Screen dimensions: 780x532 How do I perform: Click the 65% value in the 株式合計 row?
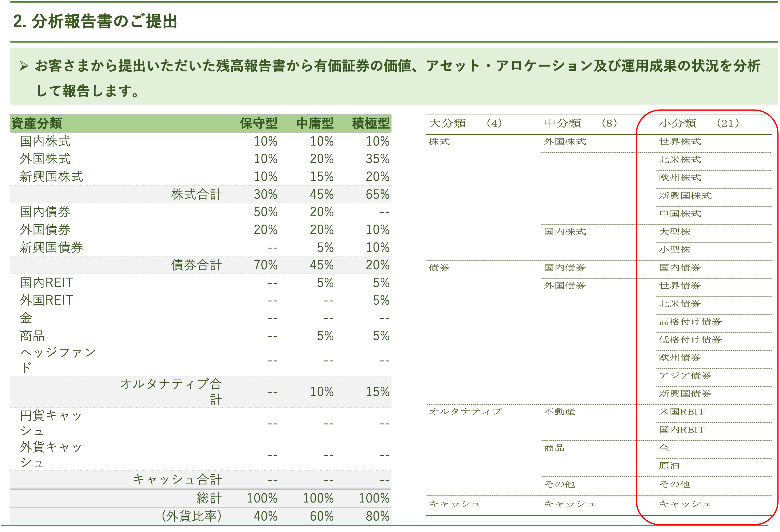(378, 194)
